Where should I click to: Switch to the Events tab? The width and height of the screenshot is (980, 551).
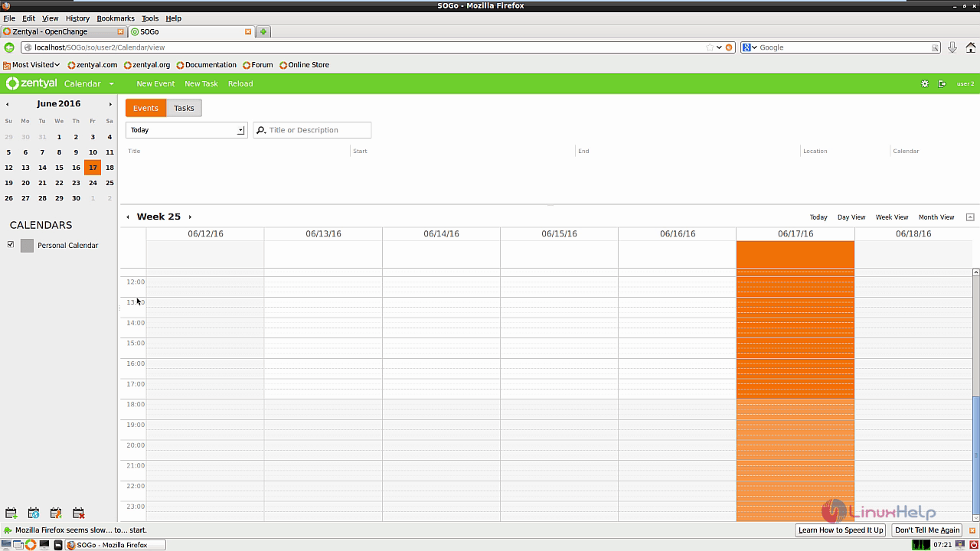145,108
